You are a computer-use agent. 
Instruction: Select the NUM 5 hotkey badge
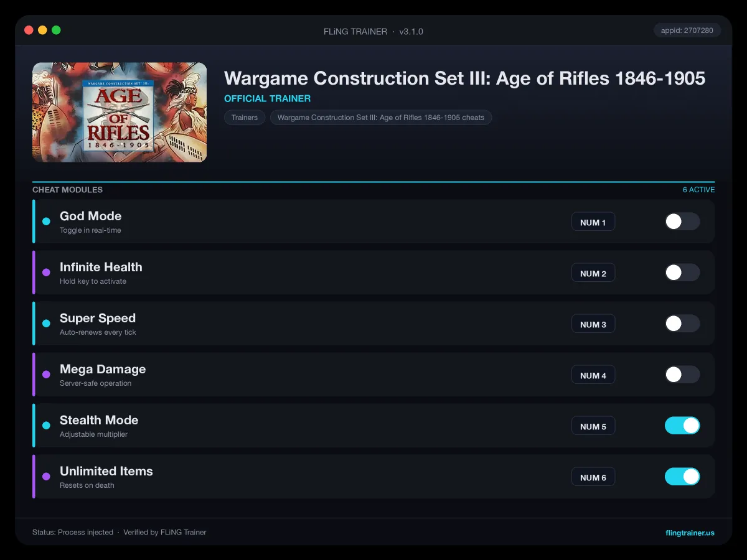[x=593, y=426]
